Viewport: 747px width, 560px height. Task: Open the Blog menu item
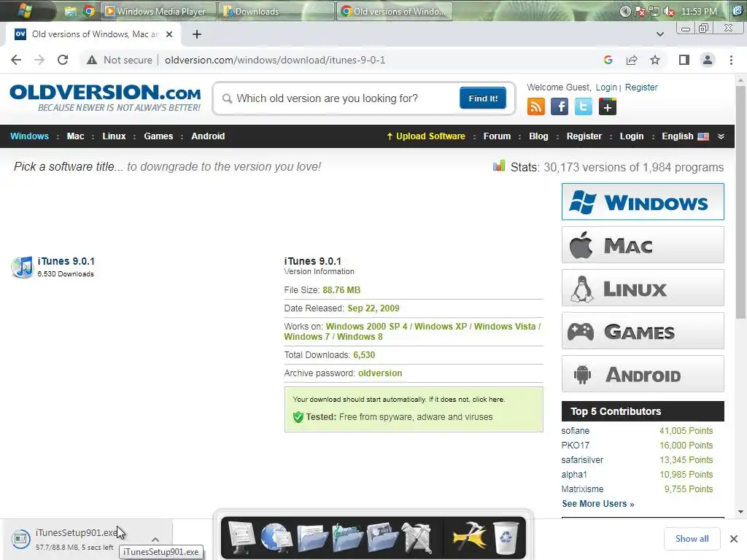[x=538, y=136]
